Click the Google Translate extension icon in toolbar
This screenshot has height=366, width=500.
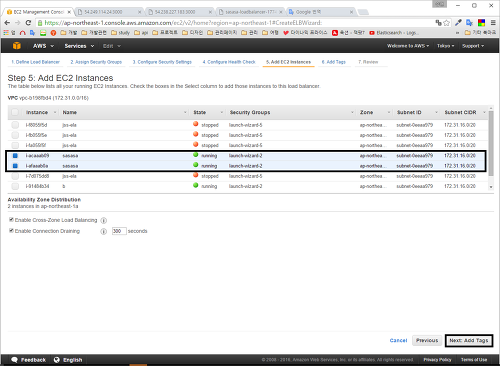tap(469, 23)
